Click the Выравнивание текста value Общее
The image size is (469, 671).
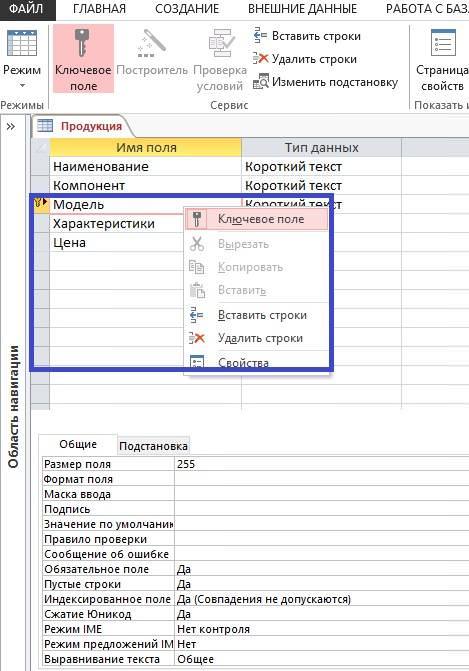(x=322, y=659)
